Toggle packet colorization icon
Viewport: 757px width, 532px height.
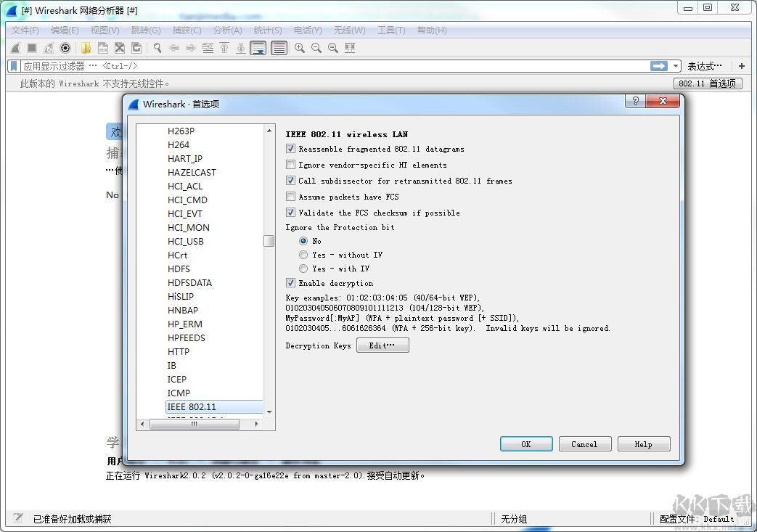(279, 48)
